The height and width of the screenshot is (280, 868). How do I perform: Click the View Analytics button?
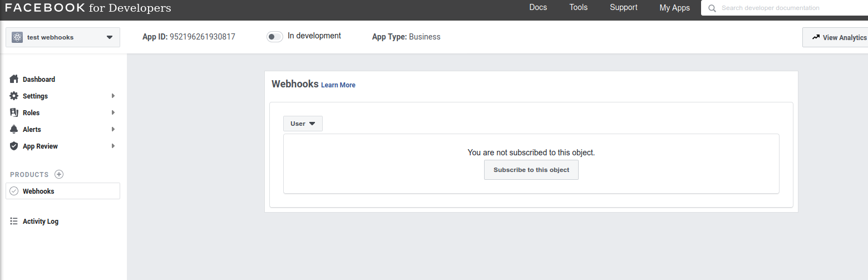click(x=835, y=37)
